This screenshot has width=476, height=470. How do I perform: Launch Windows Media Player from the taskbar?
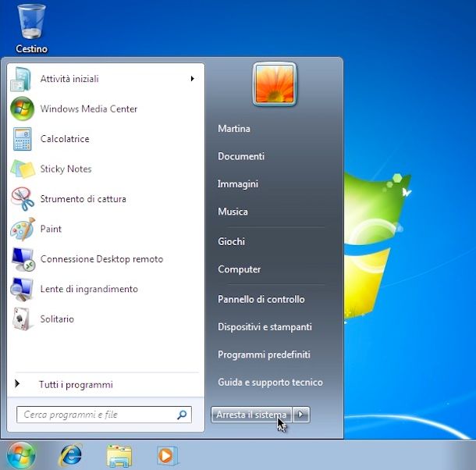click(x=168, y=455)
